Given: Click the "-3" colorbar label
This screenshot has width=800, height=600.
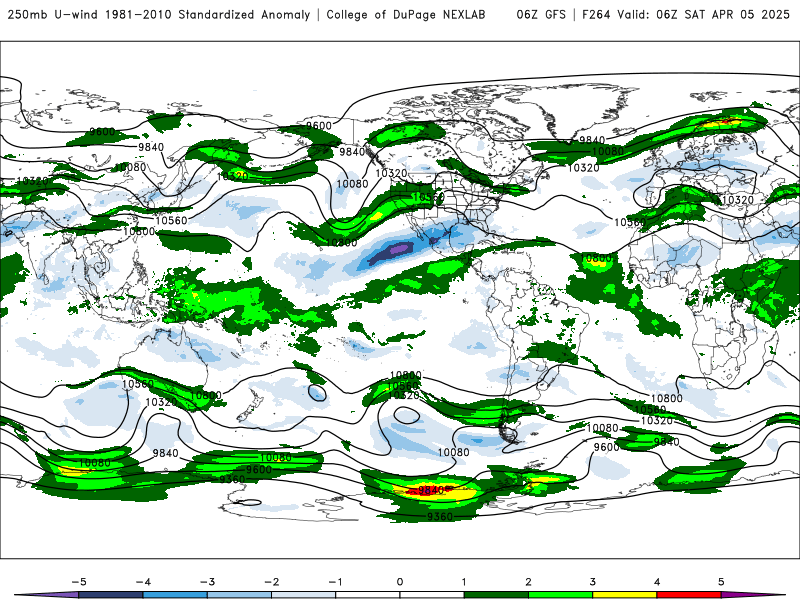Looking at the screenshot, I should click(207, 582).
